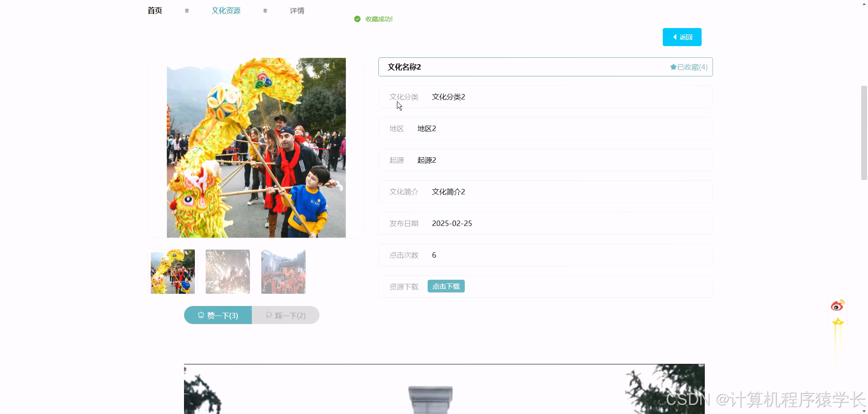The image size is (868, 414).
Task: Download the resource via 点击下载
Action: pos(446,286)
